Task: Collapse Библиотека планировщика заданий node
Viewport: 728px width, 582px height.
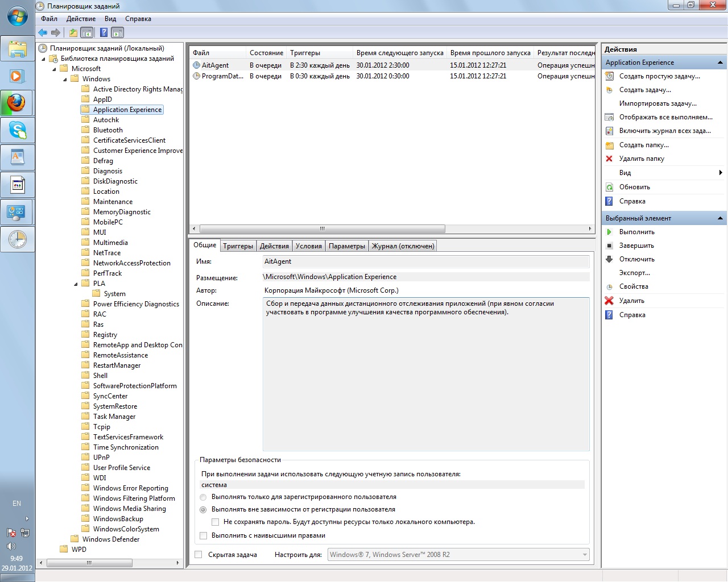Action: pos(44,59)
